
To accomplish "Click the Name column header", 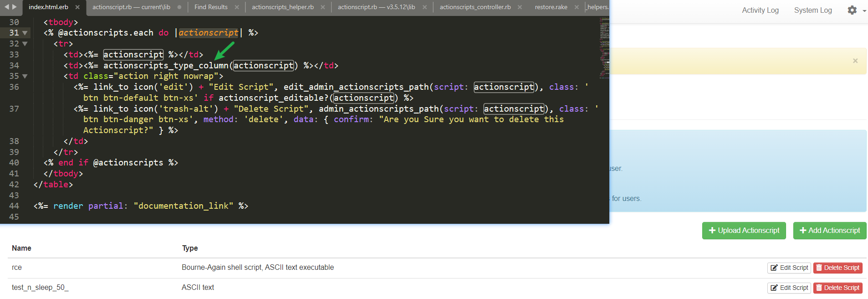I will coord(21,248).
